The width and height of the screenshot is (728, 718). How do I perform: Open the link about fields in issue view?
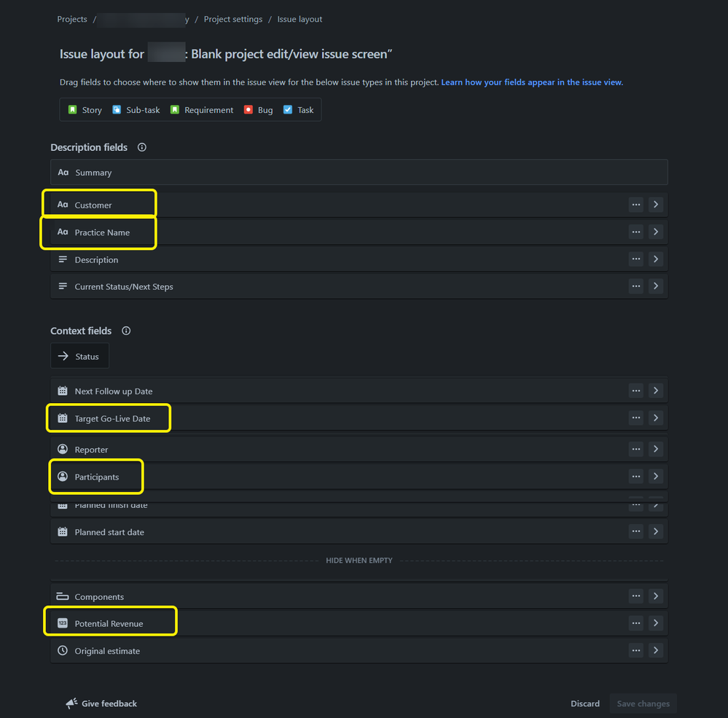click(531, 82)
